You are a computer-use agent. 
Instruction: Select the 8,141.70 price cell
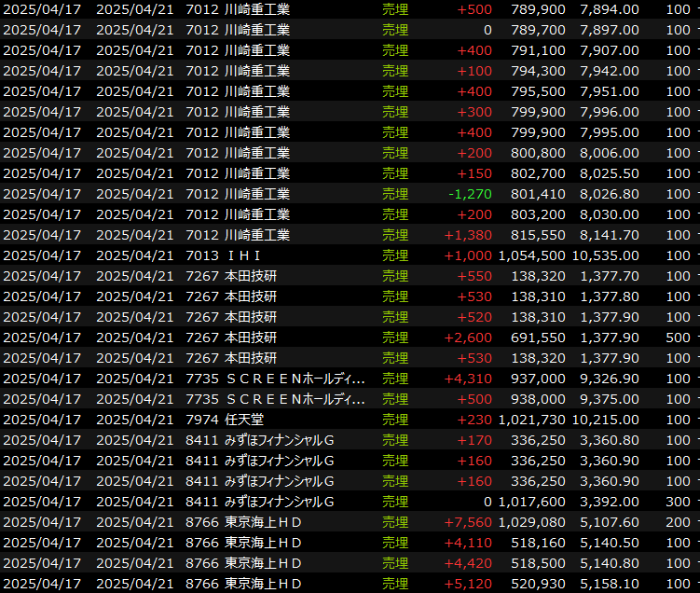(x=609, y=235)
